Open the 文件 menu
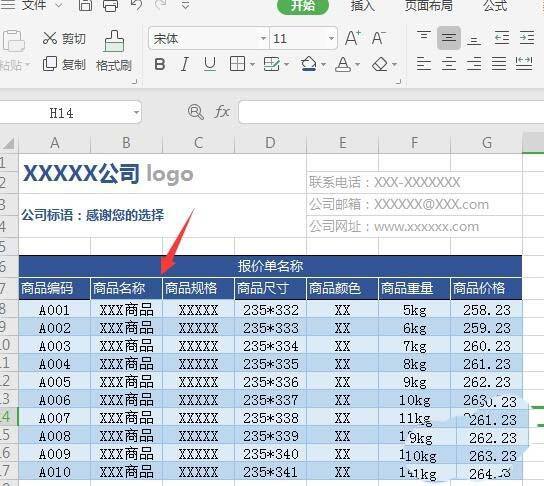Screen dimensions: 544x486 (x=34, y=5)
